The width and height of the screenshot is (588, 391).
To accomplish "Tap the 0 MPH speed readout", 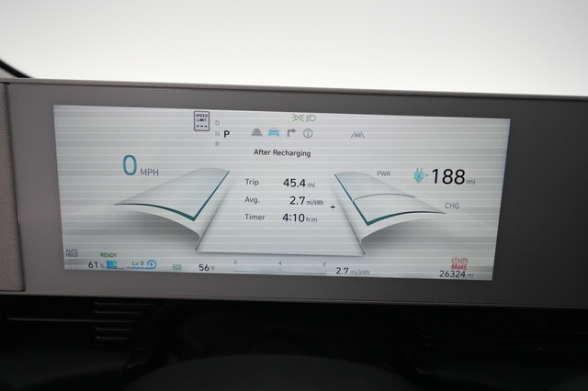I will click(x=141, y=166).
